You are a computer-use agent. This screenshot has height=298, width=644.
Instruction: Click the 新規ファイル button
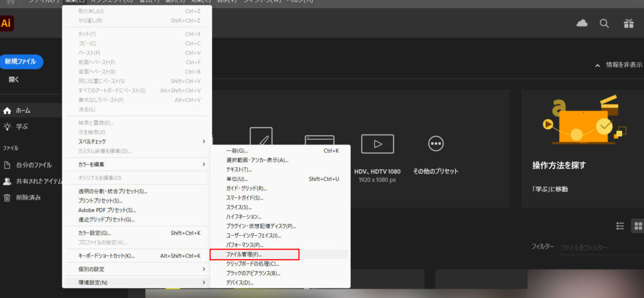tap(22, 62)
